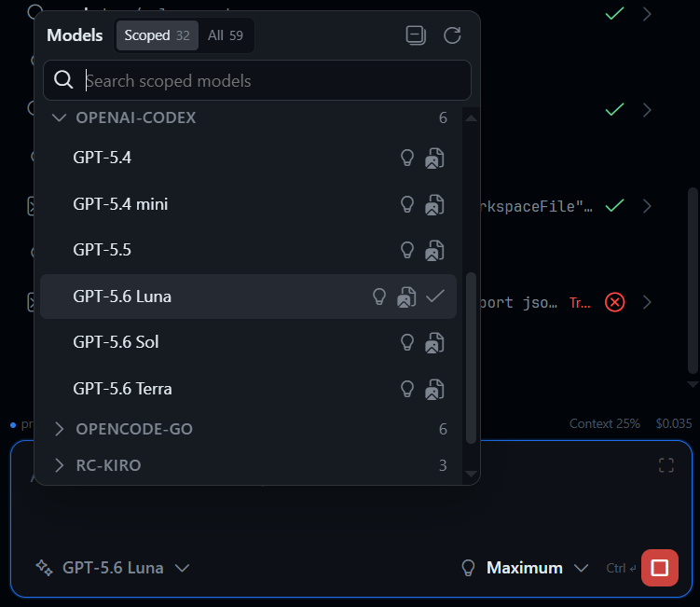Click the model list scroll-down arrow

pyautogui.click(x=471, y=474)
